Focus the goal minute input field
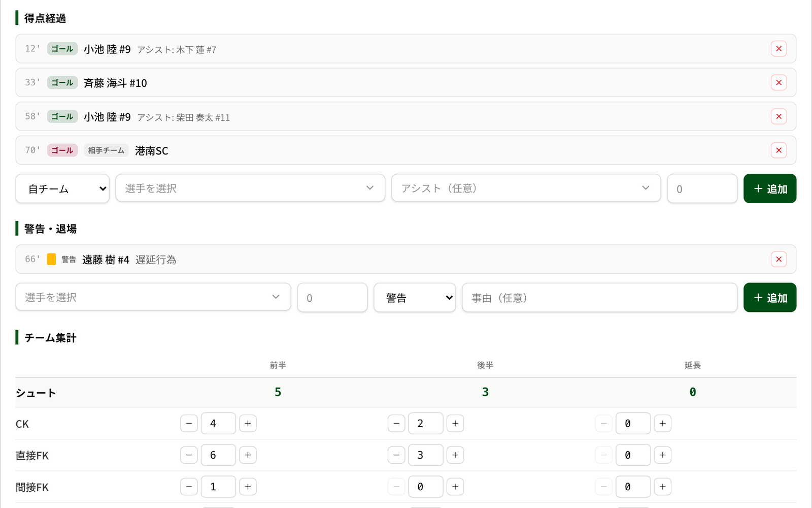This screenshot has width=812, height=508. pos(702,188)
